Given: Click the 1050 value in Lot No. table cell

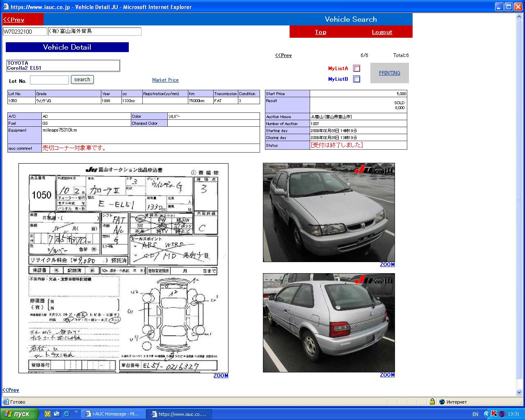Looking at the screenshot, I should (21, 100).
